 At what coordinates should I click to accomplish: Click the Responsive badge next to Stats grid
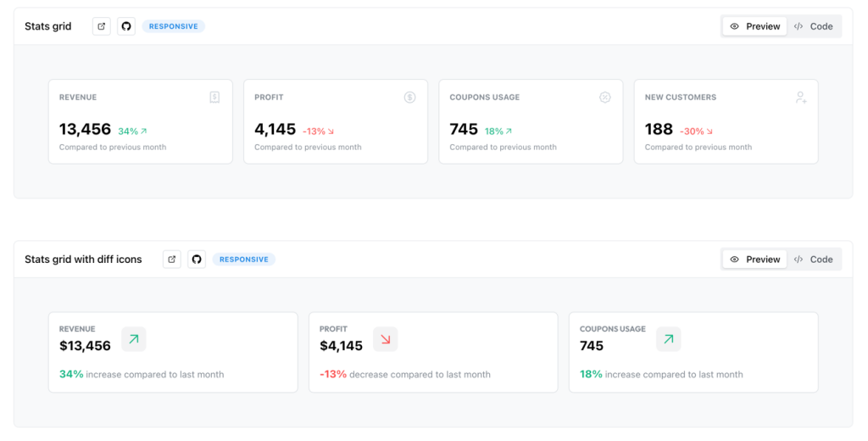pos(173,26)
